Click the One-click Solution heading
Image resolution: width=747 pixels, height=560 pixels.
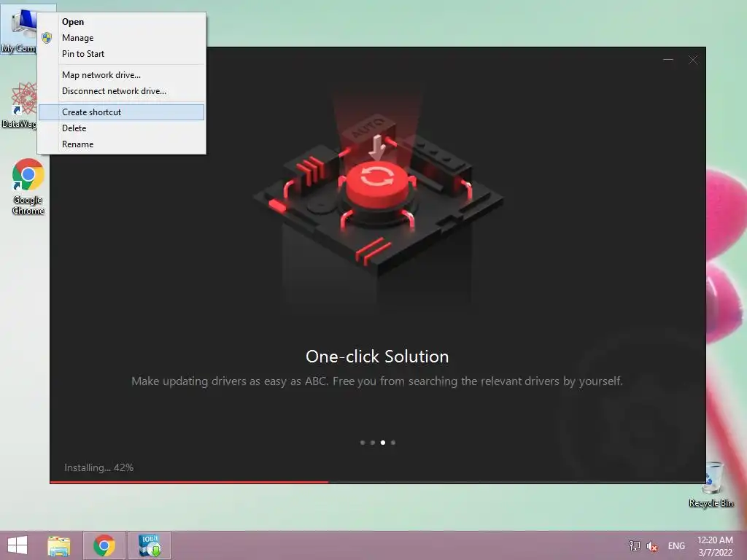pyautogui.click(x=377, y=357)
